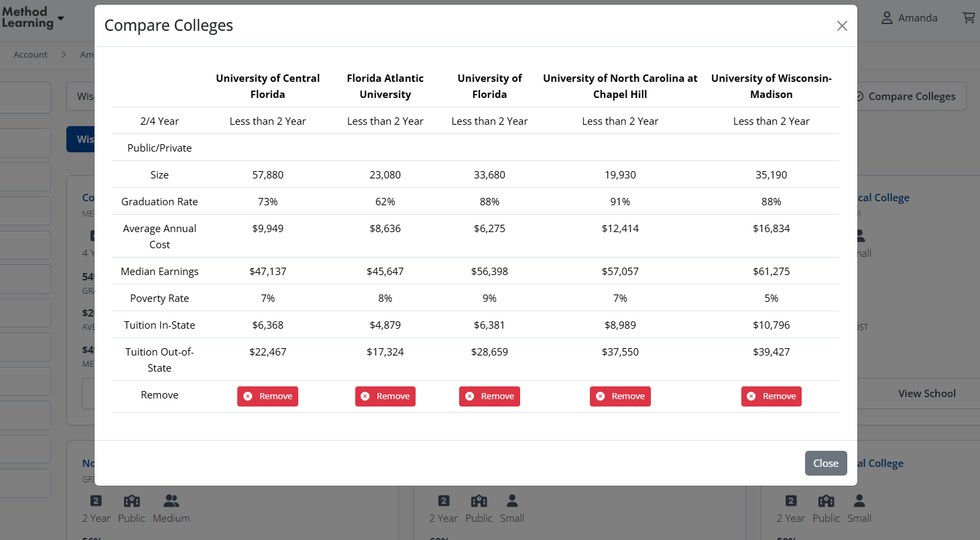980x540 pixels.
Task: Click the 2 Year icon on middle card
Action: 444,501
